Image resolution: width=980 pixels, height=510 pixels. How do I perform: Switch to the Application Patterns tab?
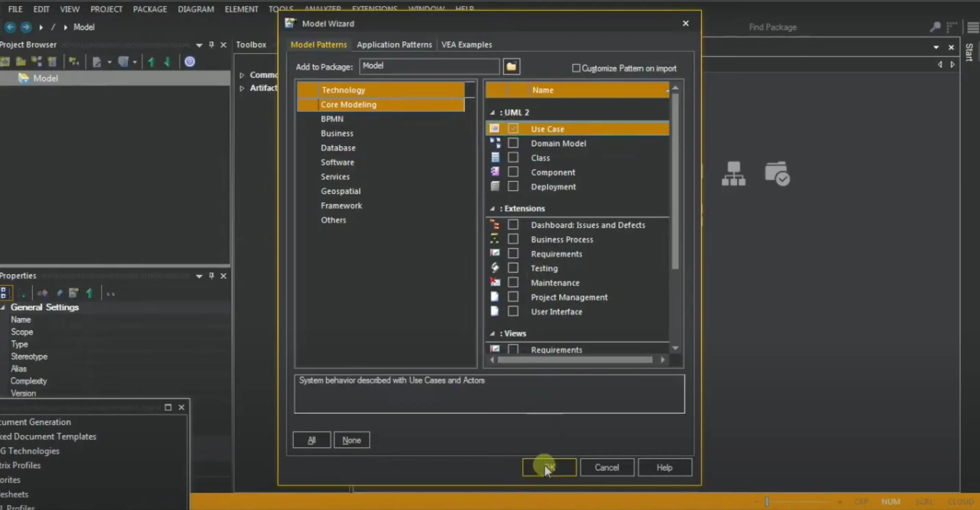(x=394, y=44)
